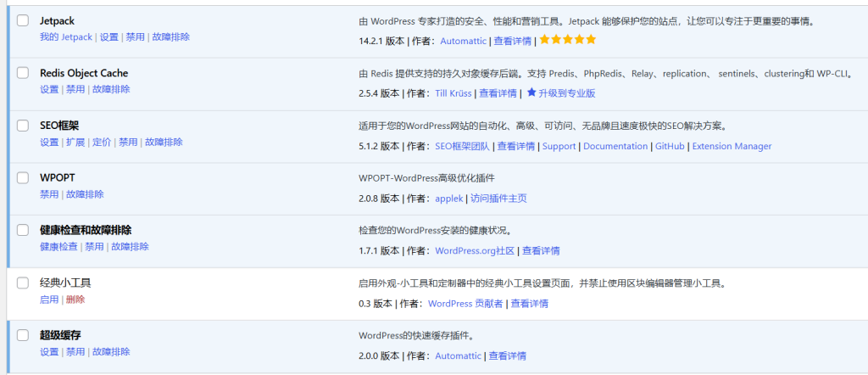Image resolution: width=868 pixels, height=375 pixels.
Task: Check the Jetpack plugin checkbox
Action: (23, 20)
